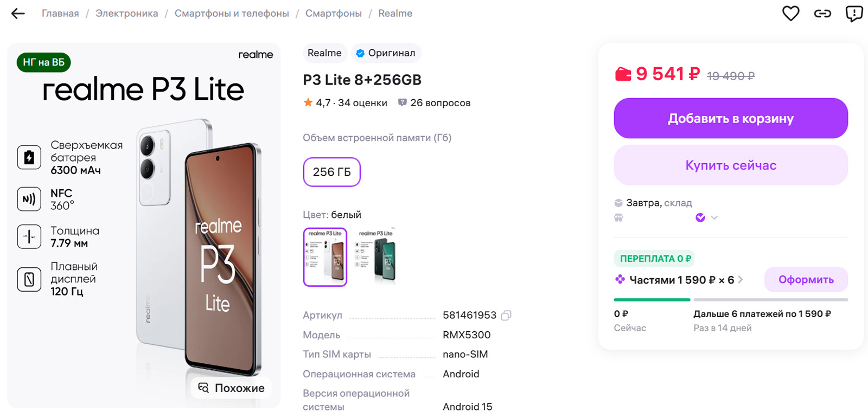Select the white color phone variant

point(325,257)
